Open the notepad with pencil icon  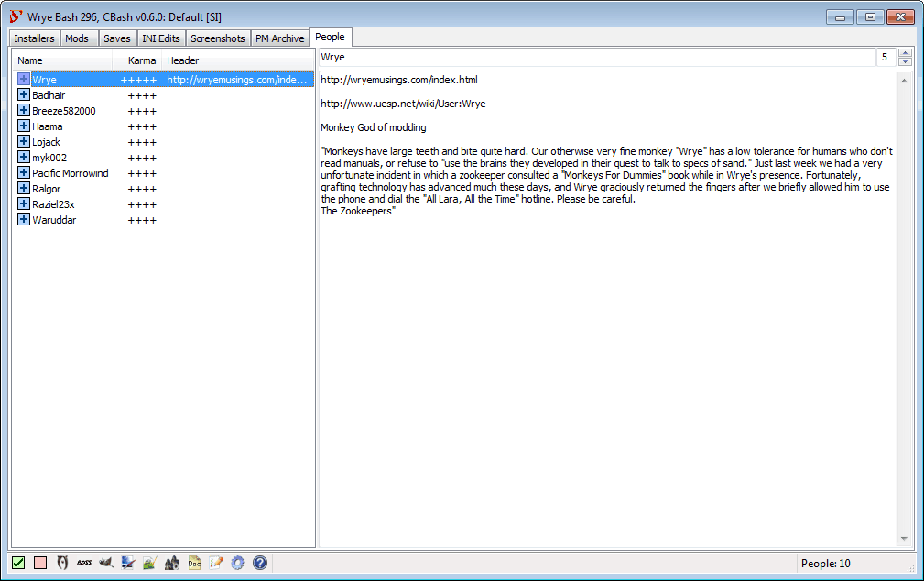(216, 563)
